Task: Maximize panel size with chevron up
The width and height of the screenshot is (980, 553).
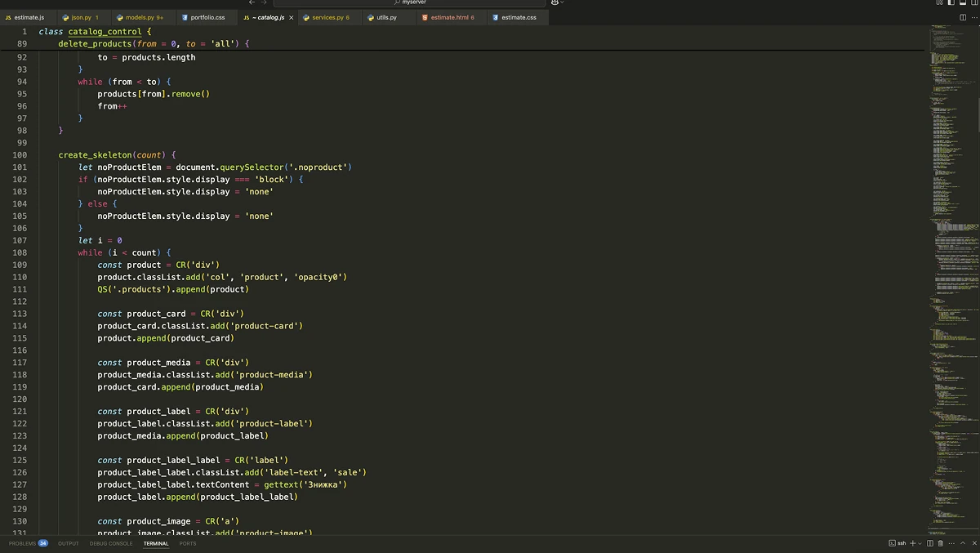Action: [962, 543]
